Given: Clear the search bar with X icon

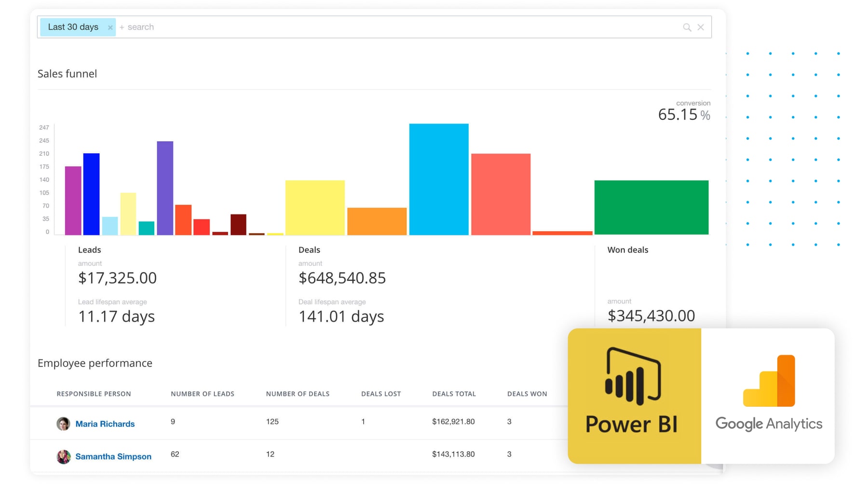Looking at the screenshot, I should [701, 27].
